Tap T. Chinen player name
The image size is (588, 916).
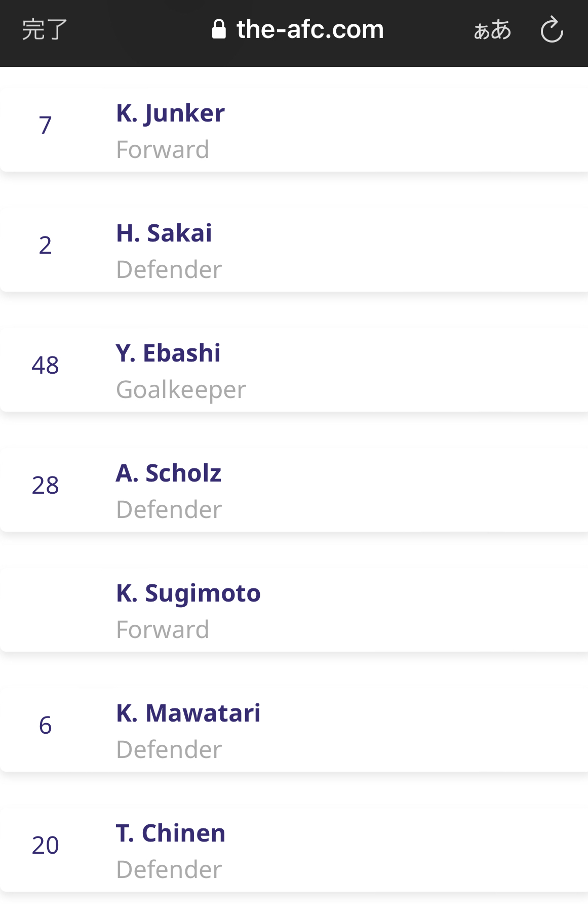pyautogui.click(x=171, y=833)
